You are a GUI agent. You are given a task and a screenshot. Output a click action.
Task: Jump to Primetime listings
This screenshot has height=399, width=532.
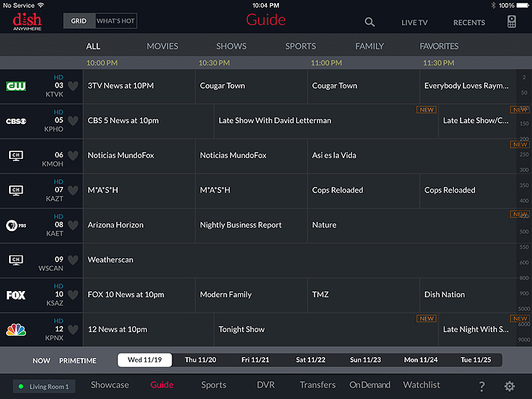78,360
